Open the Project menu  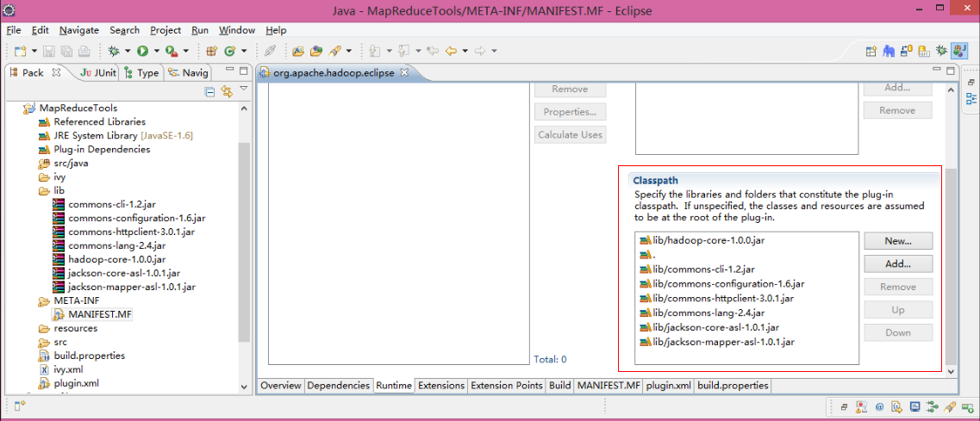tap(165, 30)
